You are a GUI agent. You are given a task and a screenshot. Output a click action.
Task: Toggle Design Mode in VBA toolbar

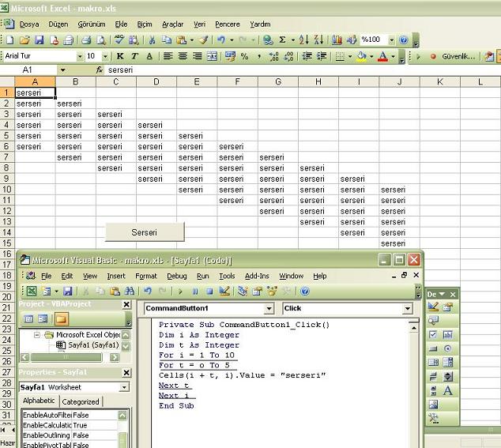click(x=224, y=291)
